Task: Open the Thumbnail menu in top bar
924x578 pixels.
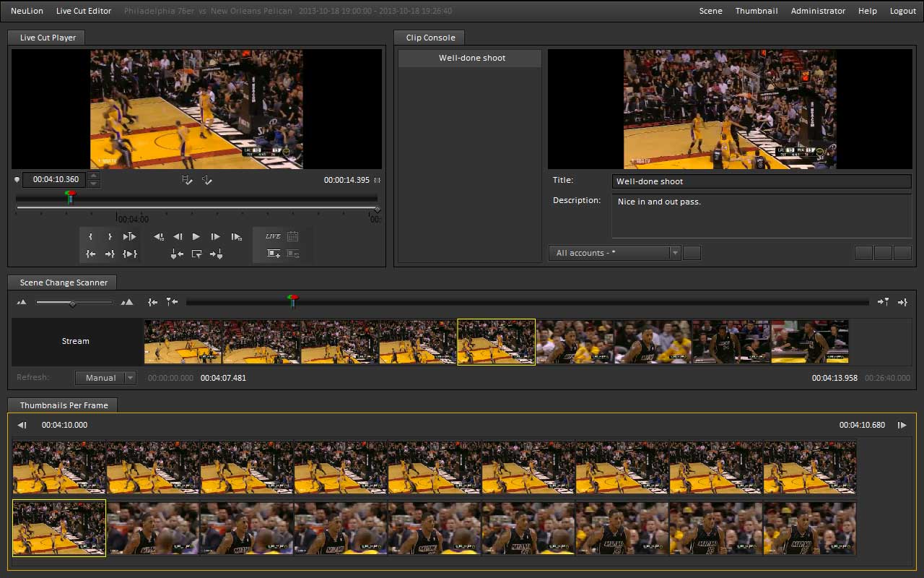Action: 757,11
